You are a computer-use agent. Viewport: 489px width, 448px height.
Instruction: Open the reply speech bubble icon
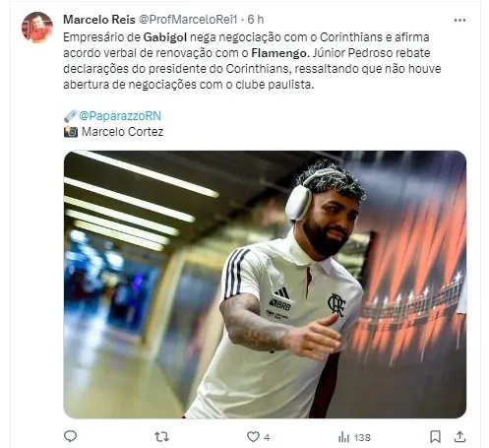tap(70, 436)
